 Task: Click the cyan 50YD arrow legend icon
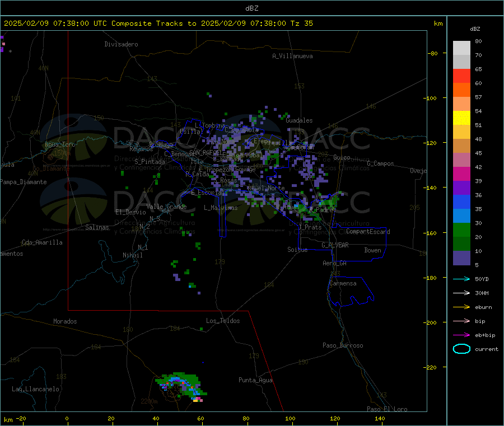tap(461, 279)
